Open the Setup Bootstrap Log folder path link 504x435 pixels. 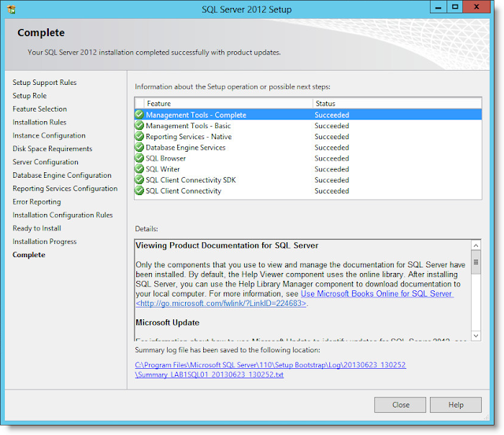point(270,365)
